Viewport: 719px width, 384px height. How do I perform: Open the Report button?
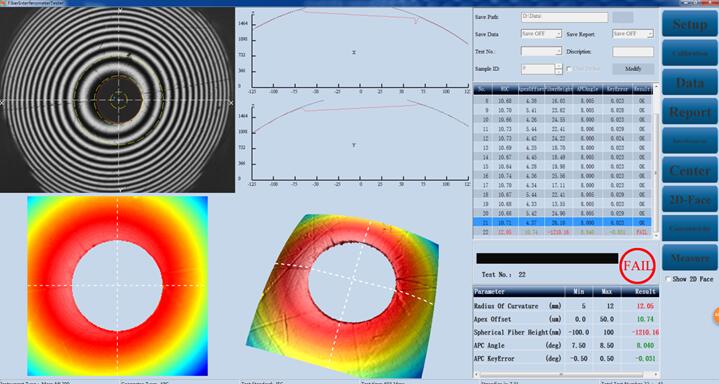pyautogui.click(x=690, y=112)
